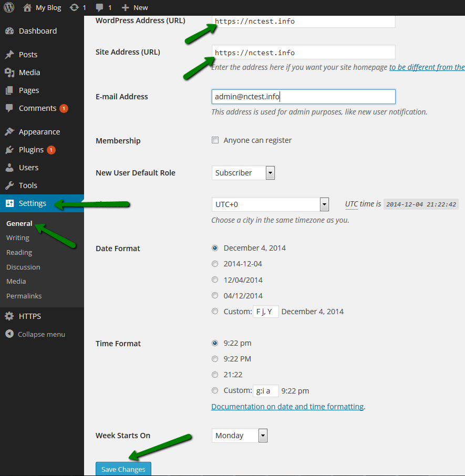The image size is (465, 476).
Task: Open the Media settings submenu item
Action: point(16,282)
